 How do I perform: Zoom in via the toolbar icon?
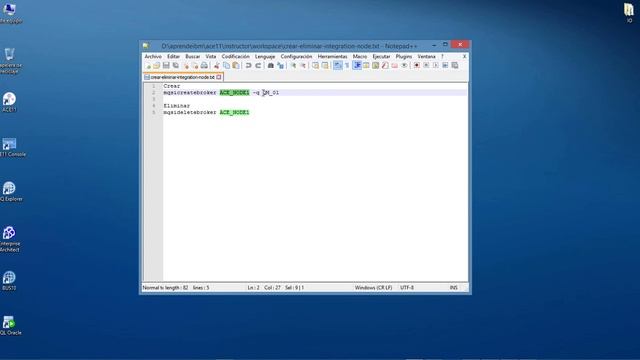[293, 66]
